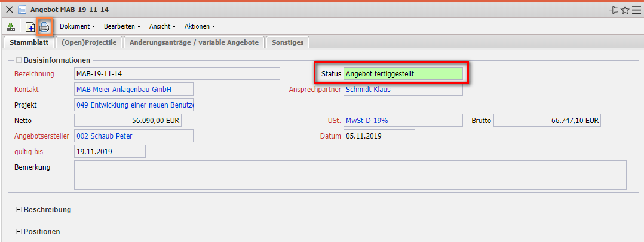This screenshot has width=644, height=242.
Task: Click the green save icon in toolbar
Action: coord(11,26)
